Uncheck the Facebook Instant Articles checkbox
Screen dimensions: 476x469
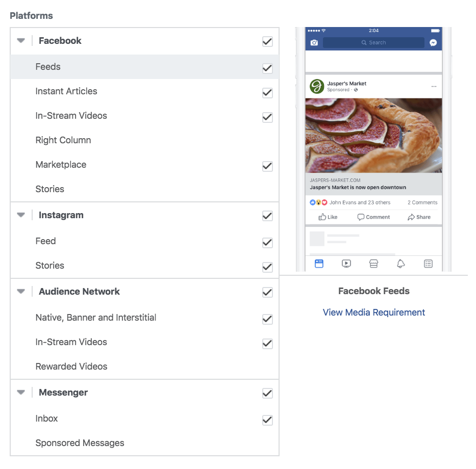[267, 93]
